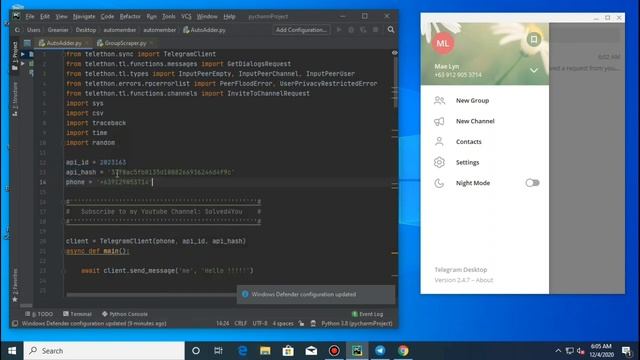The width and height of the screenshot is (640, 360).
Task: Click the Debug bug icon in toolbar
Action: click(351, 30)
